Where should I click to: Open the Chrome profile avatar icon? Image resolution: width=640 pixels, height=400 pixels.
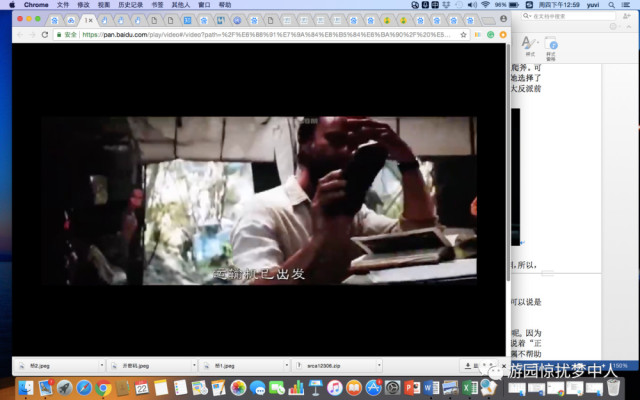coord(503,19)
